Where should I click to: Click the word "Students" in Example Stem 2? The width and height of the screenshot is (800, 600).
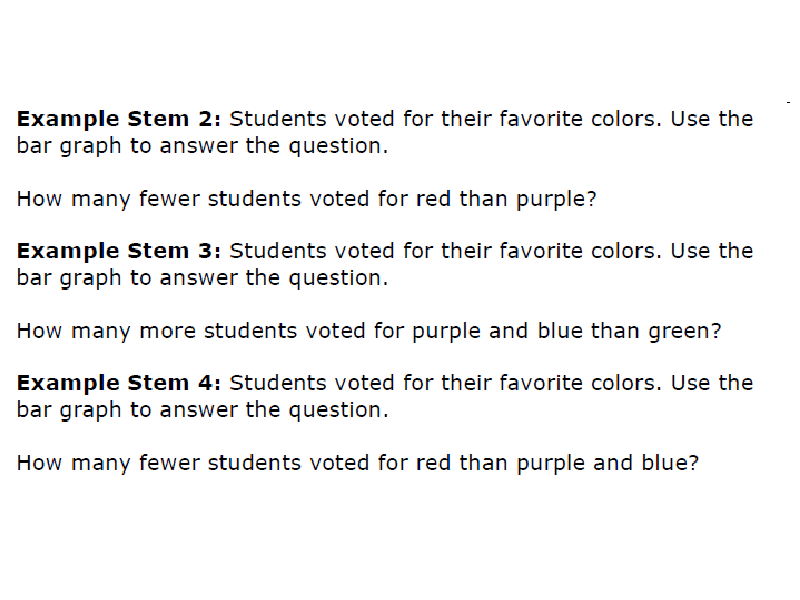pos(278,119)
